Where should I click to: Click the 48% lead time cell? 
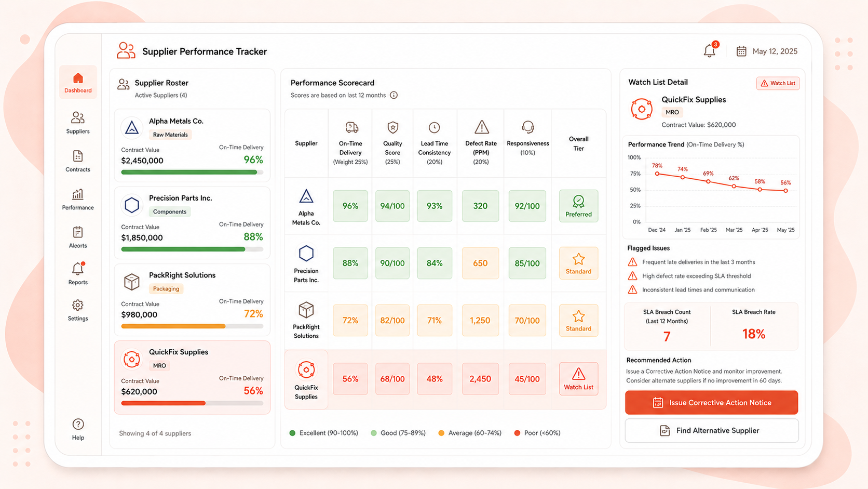435,379
